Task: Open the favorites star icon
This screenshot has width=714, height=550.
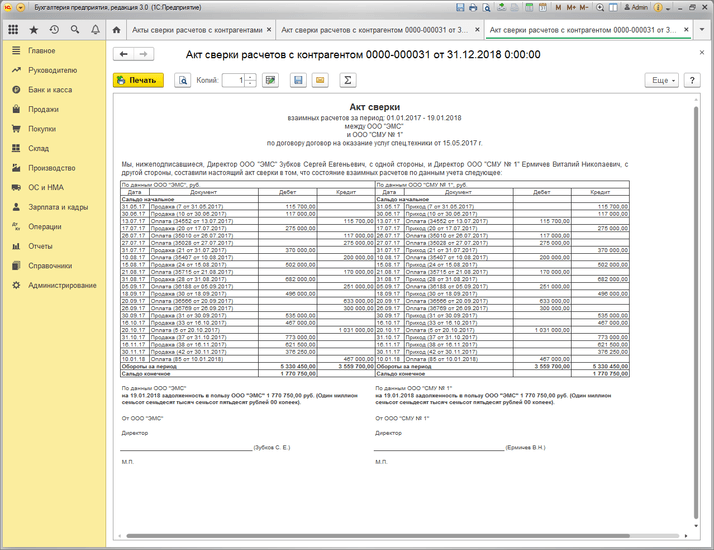Action: coord(32,31)
